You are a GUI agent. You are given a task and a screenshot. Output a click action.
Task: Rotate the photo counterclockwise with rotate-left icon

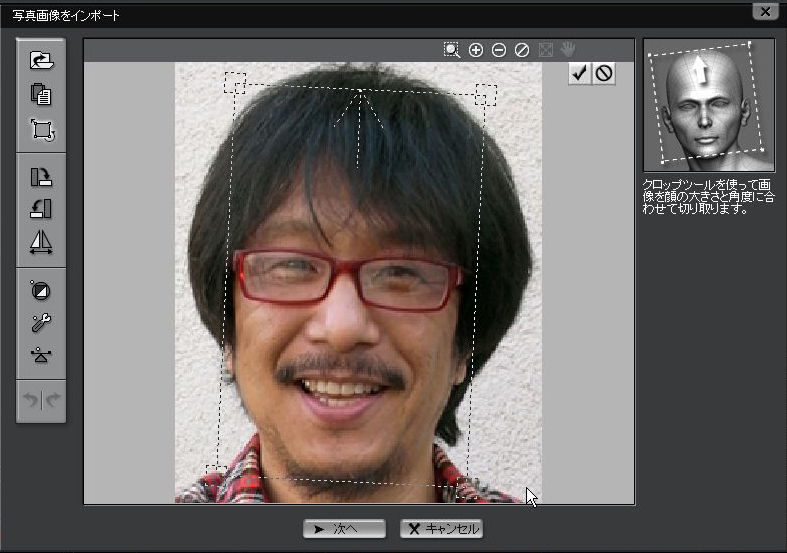point(41,209)
